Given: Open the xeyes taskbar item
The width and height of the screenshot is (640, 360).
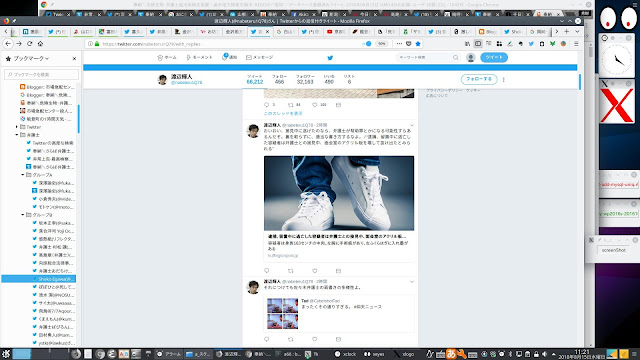Looking at the screenshot, I should pyautogui.click(x=374, y=354).
